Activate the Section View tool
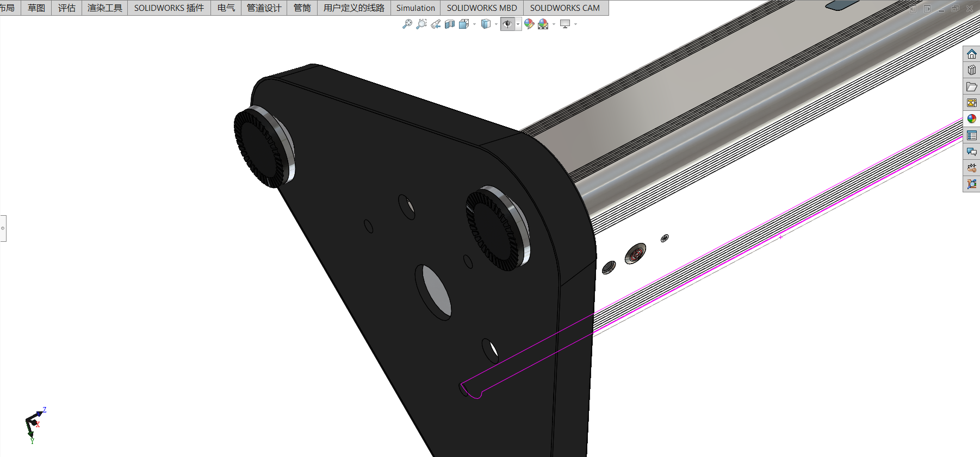The height and width of the screenshot is (457, 980). 450,24
